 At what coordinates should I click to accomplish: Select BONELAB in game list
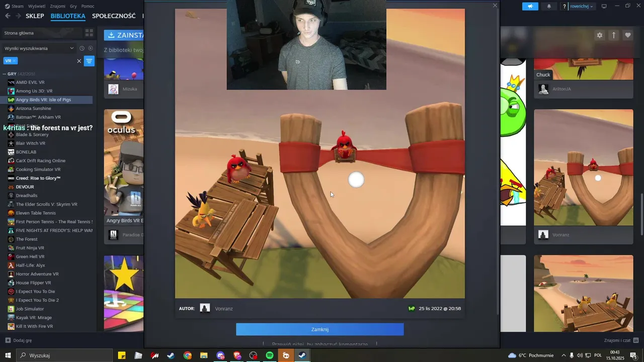(x=26, y=152)
